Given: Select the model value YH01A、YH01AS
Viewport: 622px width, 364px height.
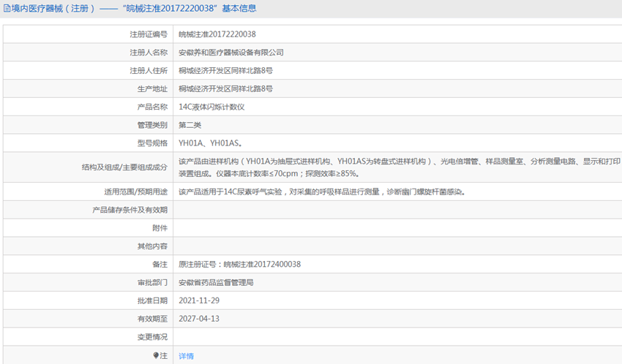Looking at the screenshot, I should click(210, 143).
